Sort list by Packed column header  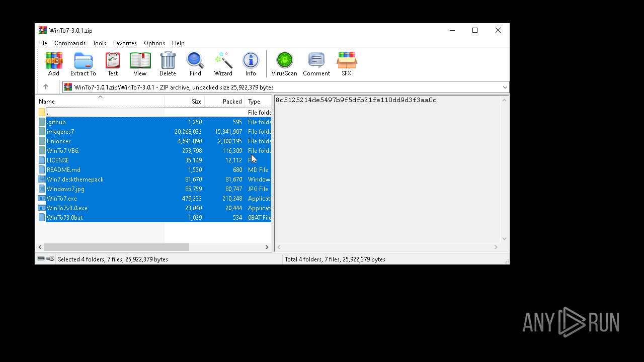tap(225, 101)
